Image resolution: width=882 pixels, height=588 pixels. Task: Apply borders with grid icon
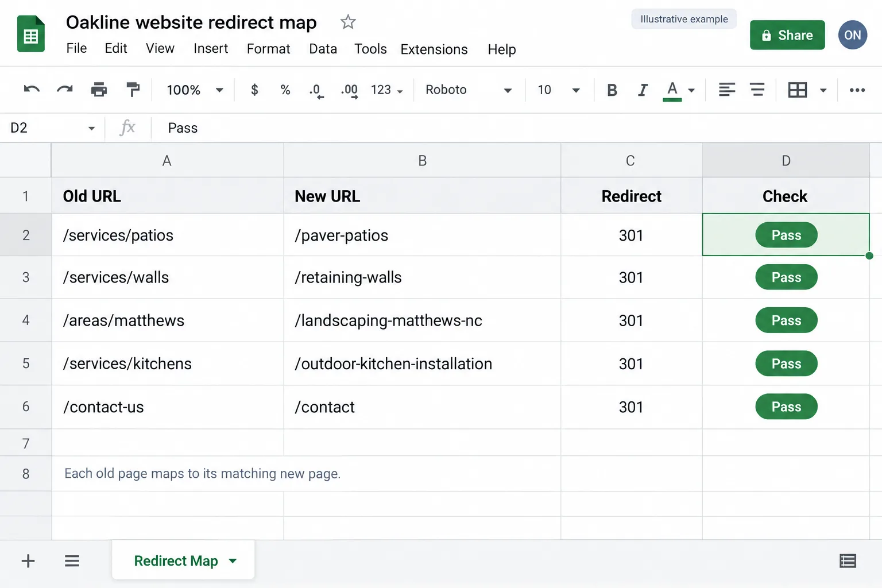tap(798, 90)
